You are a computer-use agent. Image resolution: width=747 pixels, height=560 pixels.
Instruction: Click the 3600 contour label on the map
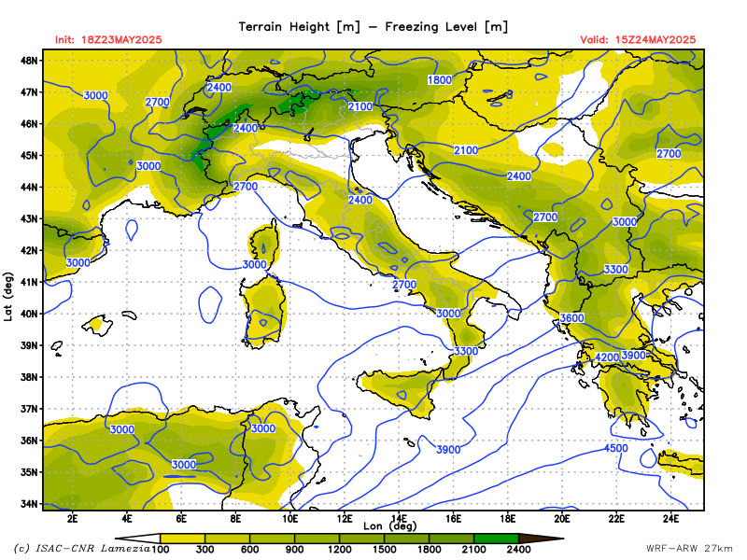point(571,318)
